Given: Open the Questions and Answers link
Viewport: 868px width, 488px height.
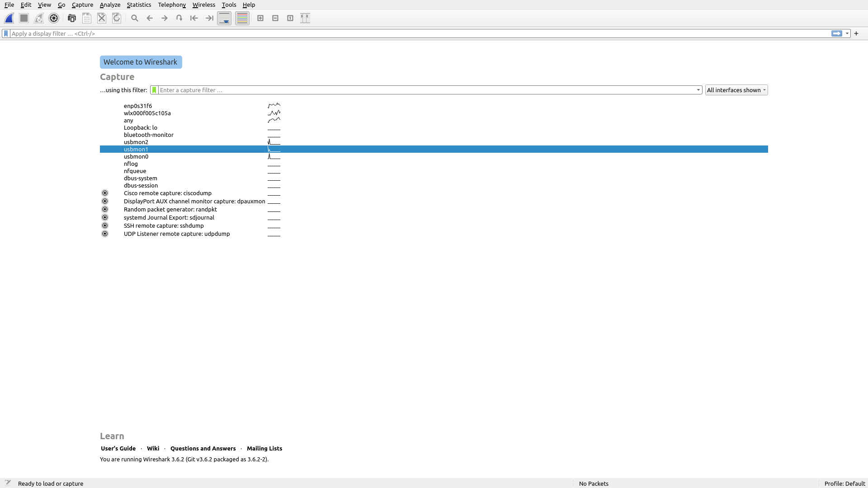Looking at the screenshot, I should click(x=203, y=448).
